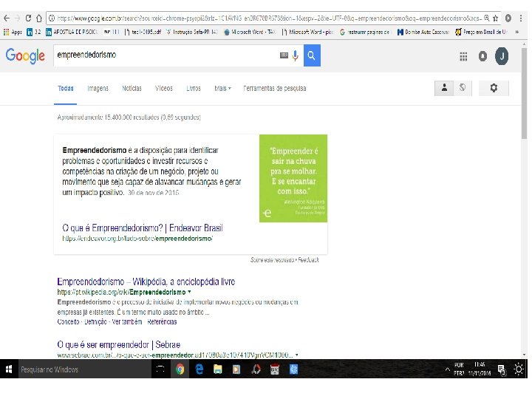Viewport: 532px width, 399px height.
Task: Expand Sebrae result URL dropdown arrow
Action: point(297,355)
